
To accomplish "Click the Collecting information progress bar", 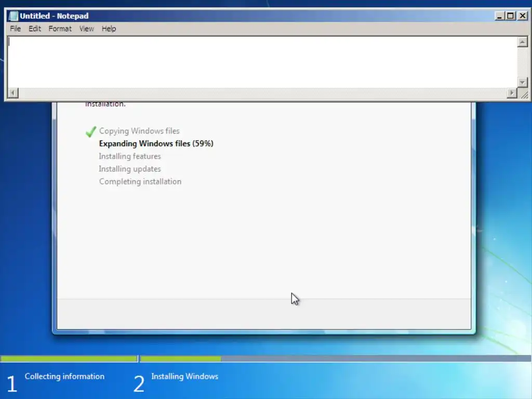I will pos(69,358).
